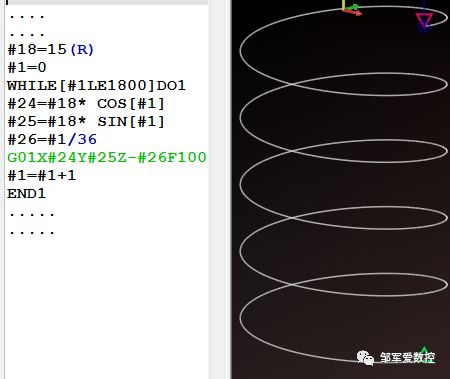Select the green G01X#24Y#25Z-#26F100 line
This screenshot has width=450, height=379.
107,157
